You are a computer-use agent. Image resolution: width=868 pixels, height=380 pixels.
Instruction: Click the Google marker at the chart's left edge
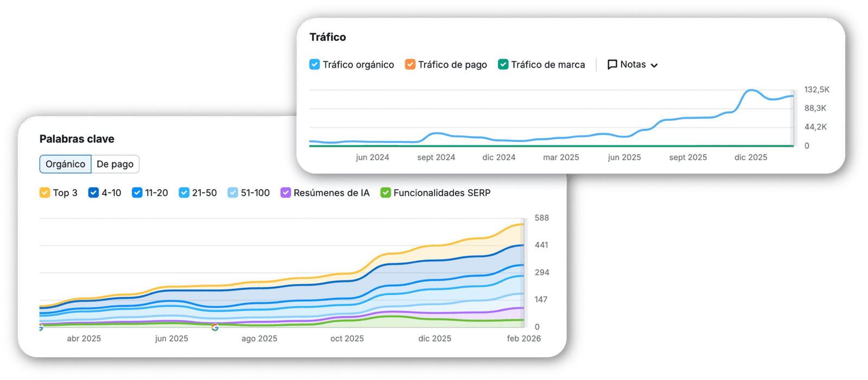[x=41, y=327]
